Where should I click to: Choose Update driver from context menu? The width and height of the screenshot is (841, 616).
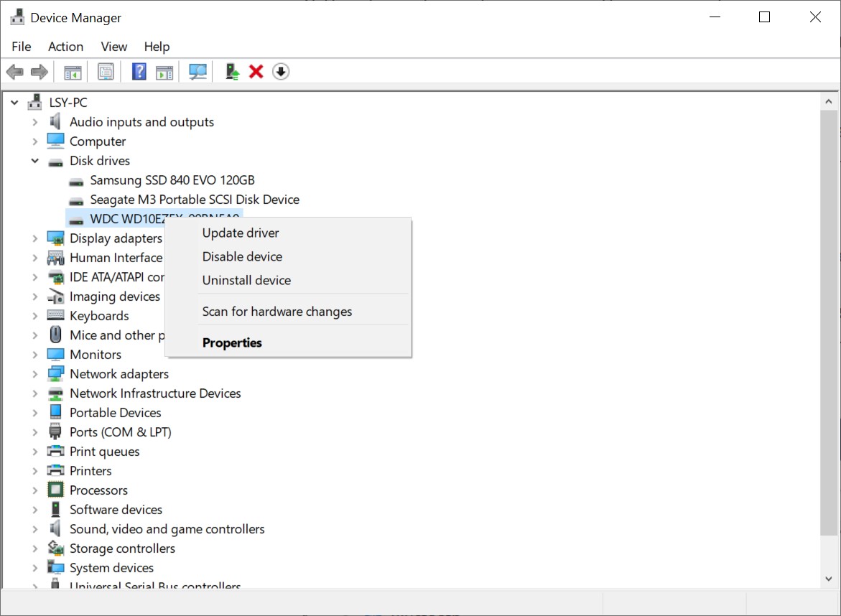241,233
